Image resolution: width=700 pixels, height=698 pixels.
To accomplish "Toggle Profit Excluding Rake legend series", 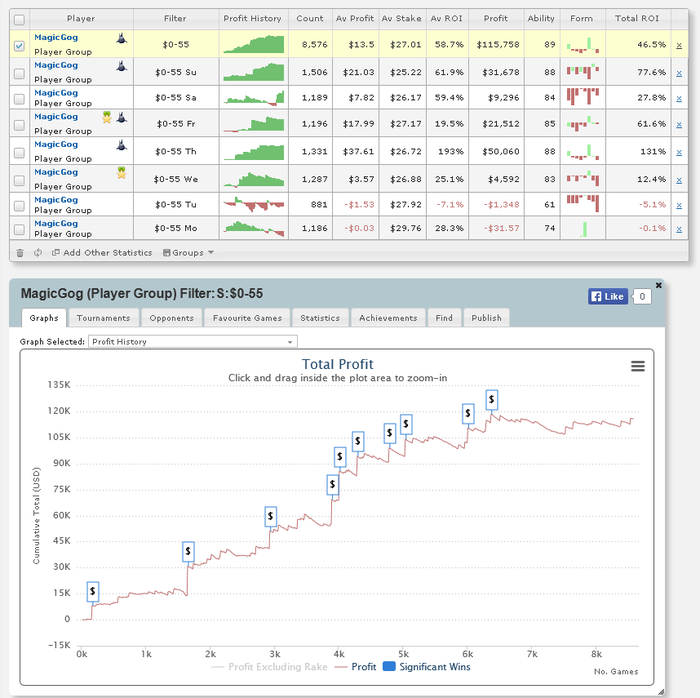I will tap(269, 667).
